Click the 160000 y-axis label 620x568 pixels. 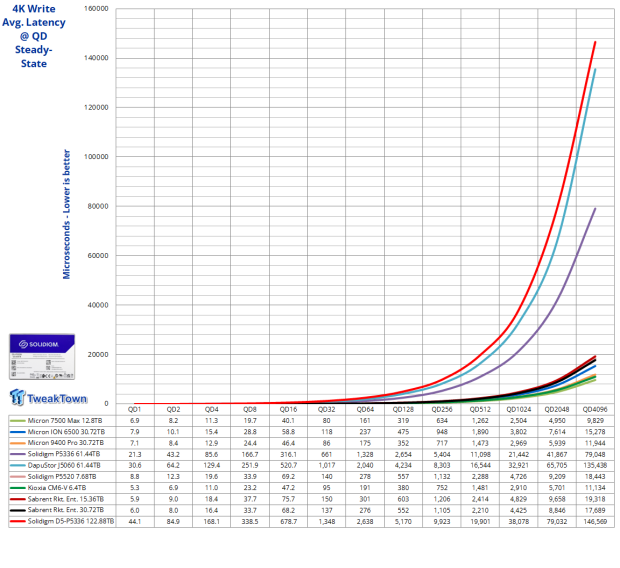[x=96, y=9]
